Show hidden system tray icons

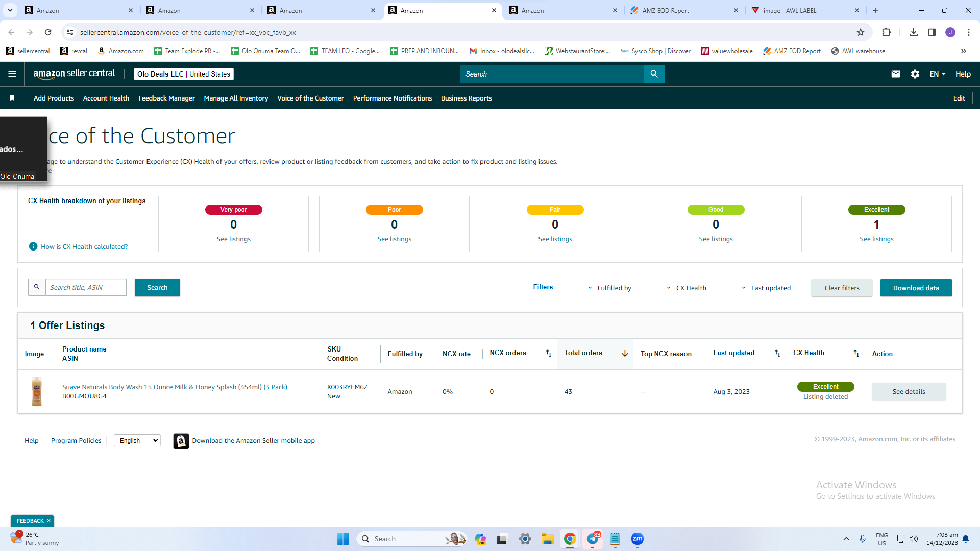(x=846, y=539)
